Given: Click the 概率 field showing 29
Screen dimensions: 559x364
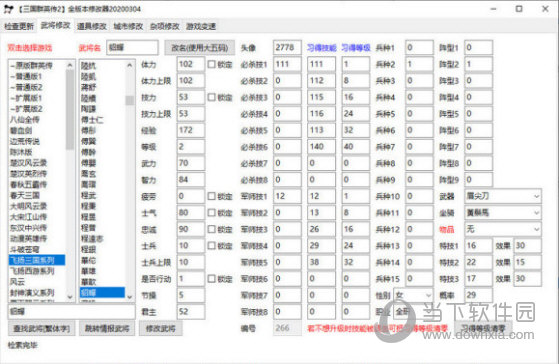Looking at the screenshot, I should [x=478, y=295].
